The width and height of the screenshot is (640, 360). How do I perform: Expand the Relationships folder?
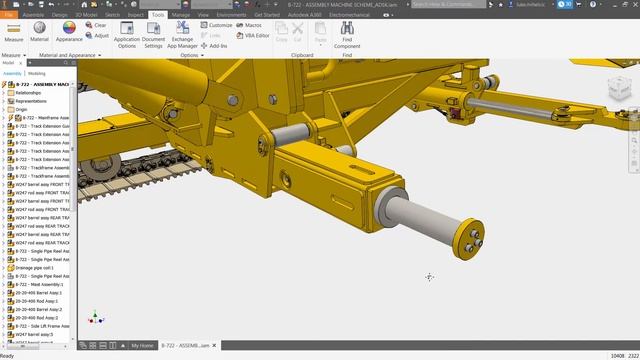tap(4, 93)
